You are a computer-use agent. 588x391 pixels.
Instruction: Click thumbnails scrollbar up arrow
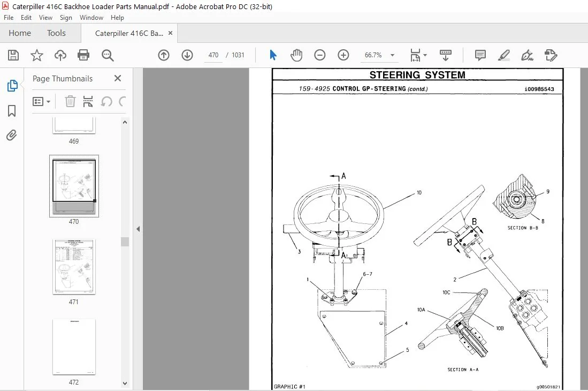[x=125, y=122]
